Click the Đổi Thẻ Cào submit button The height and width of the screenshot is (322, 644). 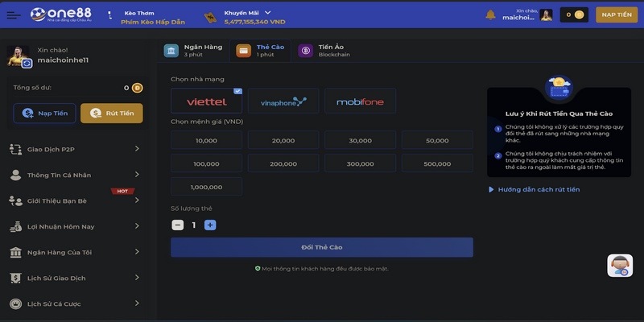pyautogui.click(x=321, y=247)
